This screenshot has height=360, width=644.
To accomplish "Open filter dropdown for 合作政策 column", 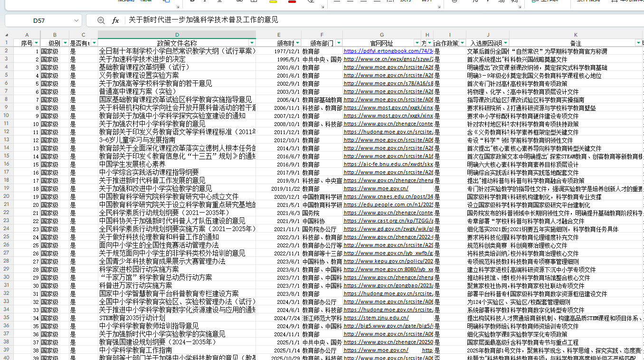I will [462, 43].
